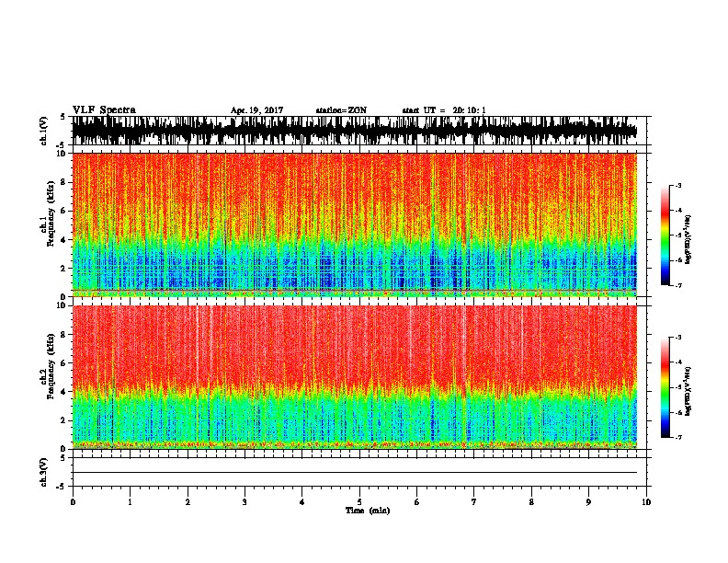
Task: Click the "10" kHz tick of ch.1 spectrogram
Action: point(62,154)
